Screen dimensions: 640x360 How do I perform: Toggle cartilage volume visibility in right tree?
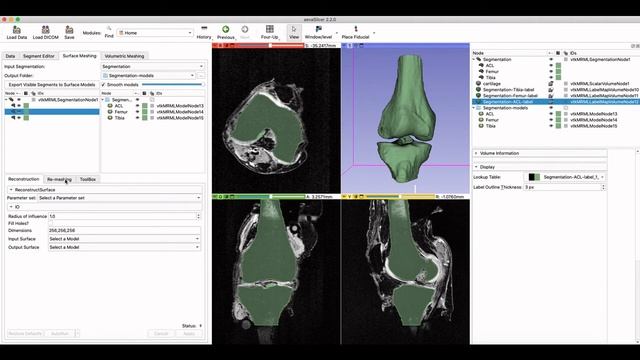pyautogui.click(x=551, y=84)
